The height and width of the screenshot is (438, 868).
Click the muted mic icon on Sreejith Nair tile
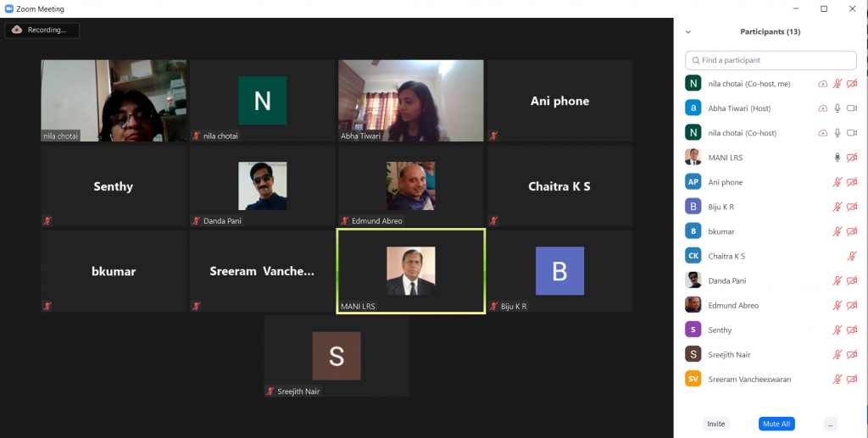(x=270, y=391)
